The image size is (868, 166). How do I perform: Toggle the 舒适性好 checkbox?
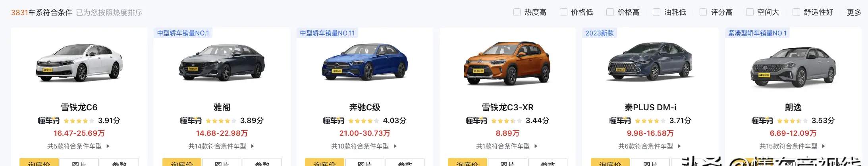coord(796,12)
